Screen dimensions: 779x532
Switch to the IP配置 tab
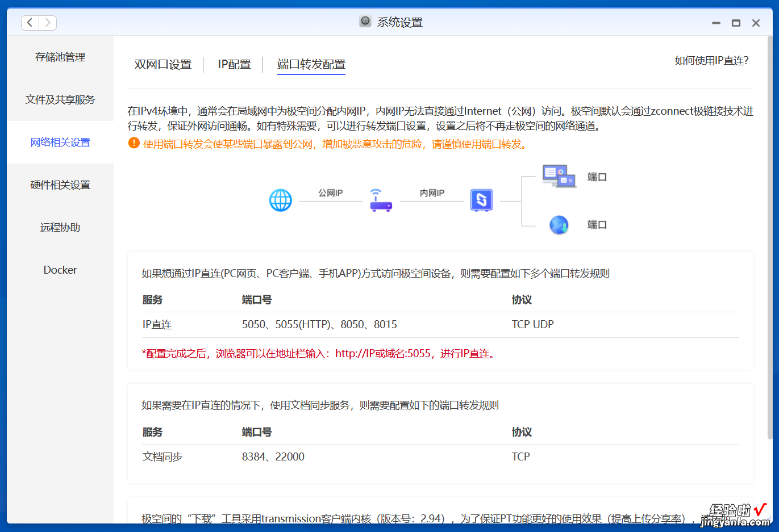(234, 64)
